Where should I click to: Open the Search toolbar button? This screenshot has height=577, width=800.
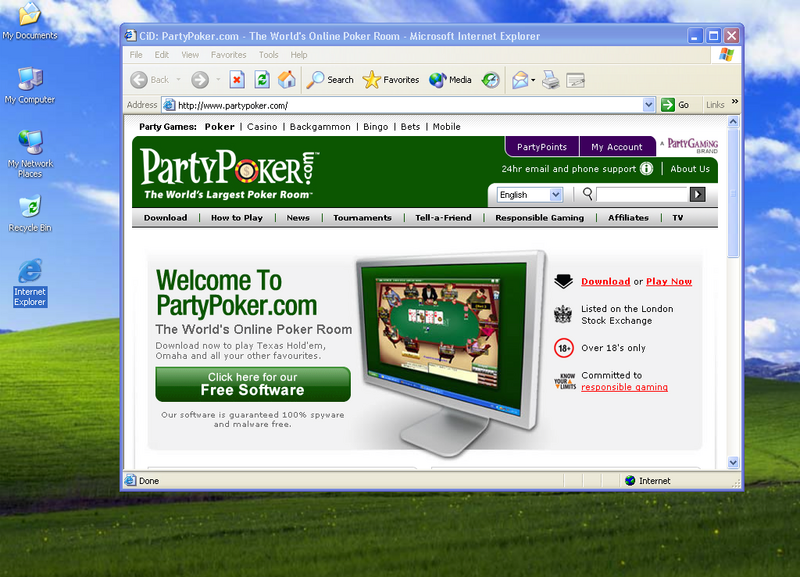(x=330, y=80)
